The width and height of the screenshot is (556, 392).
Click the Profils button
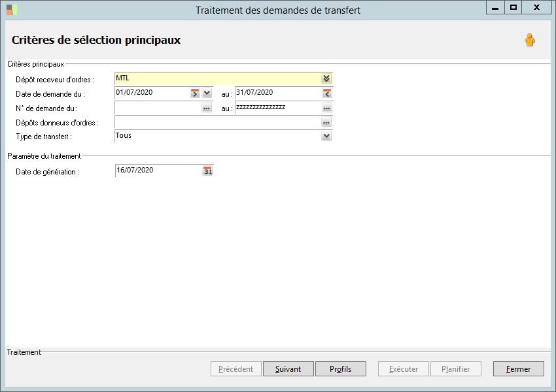tap(340, 369)
